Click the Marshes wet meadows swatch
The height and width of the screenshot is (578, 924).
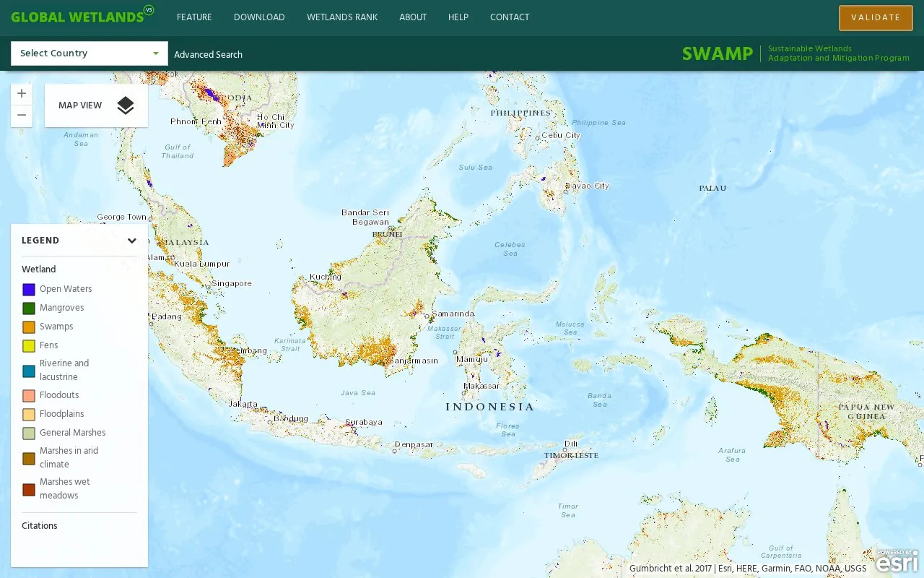29,490
